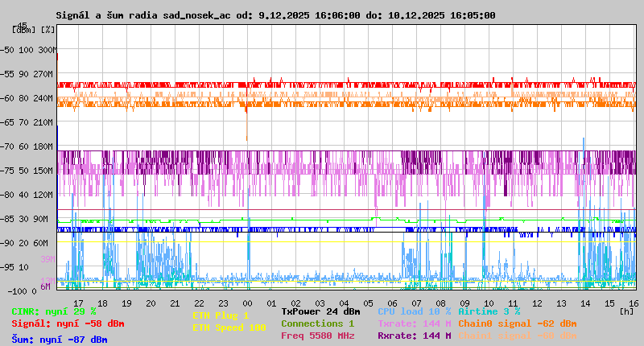Screen dimensions: 644x346
Task: Click the 300M label on the vertical axis
Action: 48,50
